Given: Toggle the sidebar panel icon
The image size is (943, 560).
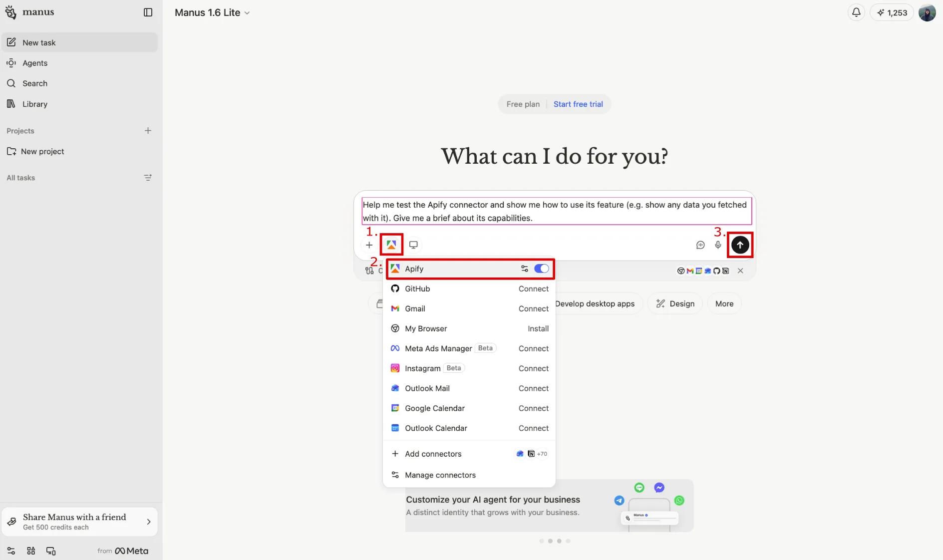Looking at the screenshot, I should coord(148,12).
